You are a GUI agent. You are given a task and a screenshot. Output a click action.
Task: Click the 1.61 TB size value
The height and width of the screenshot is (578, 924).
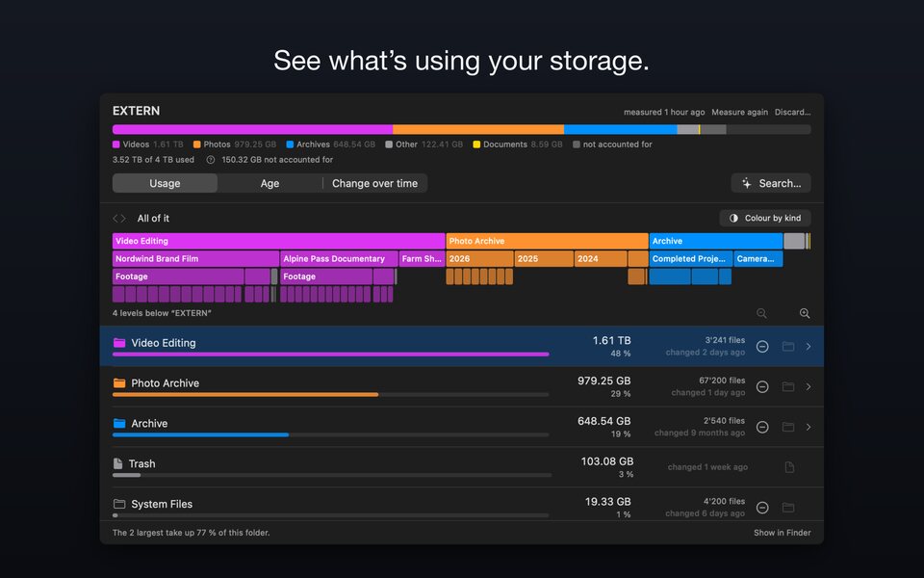click(612, 340)
